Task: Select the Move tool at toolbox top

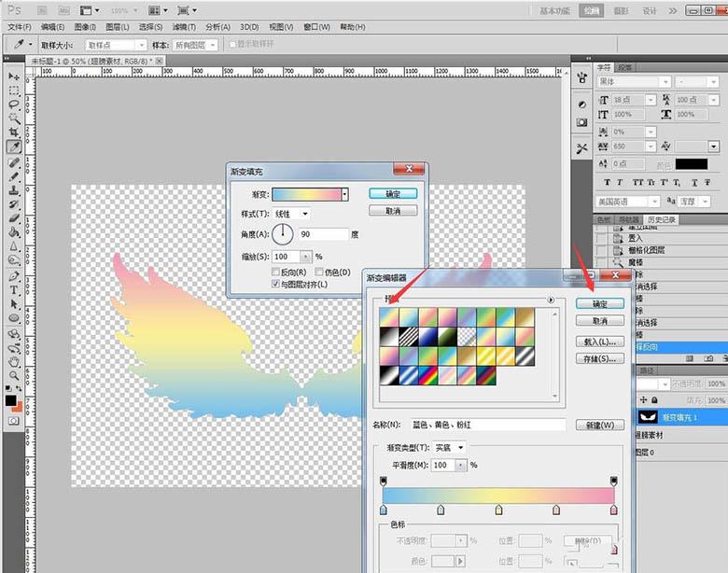Action: click(15, 77)
